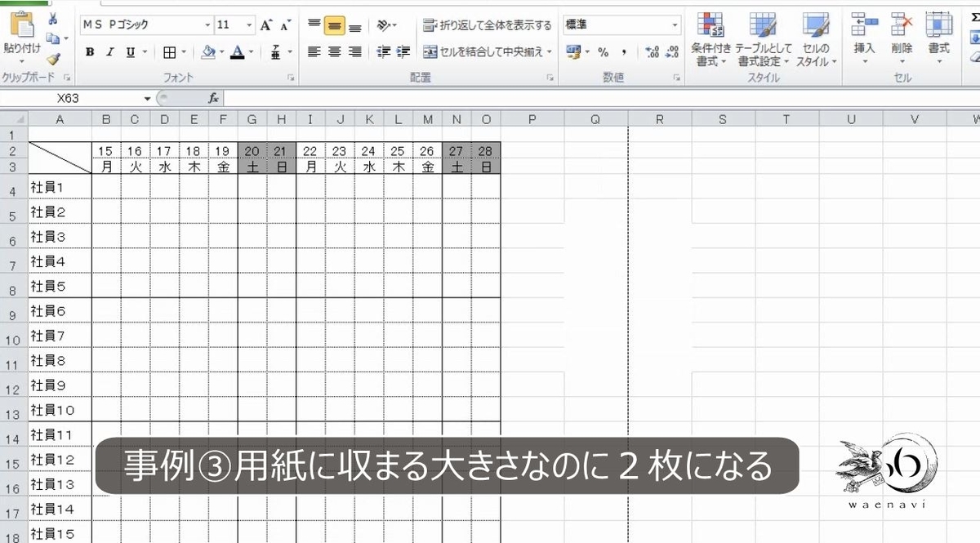Image resolution: width=980 pixels, height=543 pixels.
Task: Click the Italic formatting icon
Action: point(109,51)
